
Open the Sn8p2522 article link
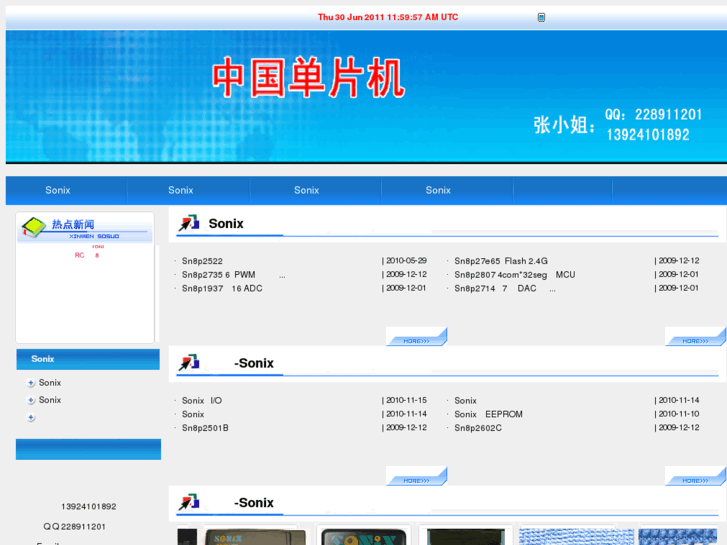(x=202, y=261)
